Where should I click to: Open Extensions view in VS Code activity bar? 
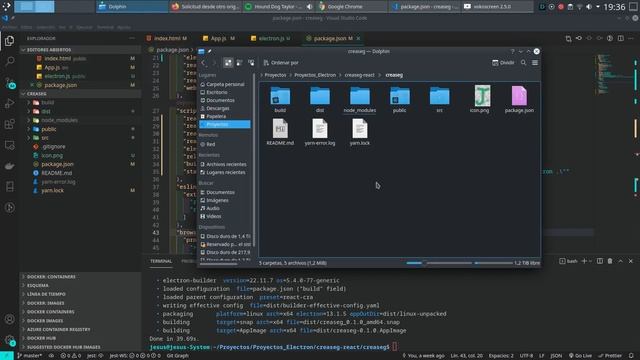pos(9,124)
